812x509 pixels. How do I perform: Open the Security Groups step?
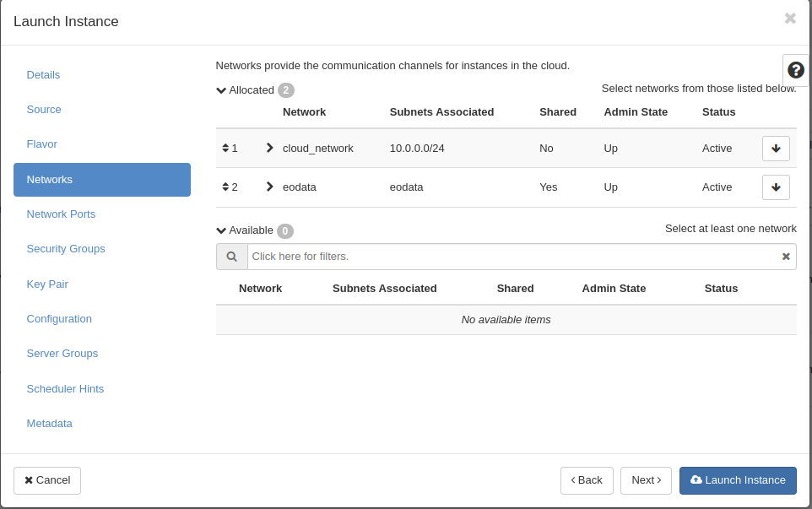click(x=66, y=249)
